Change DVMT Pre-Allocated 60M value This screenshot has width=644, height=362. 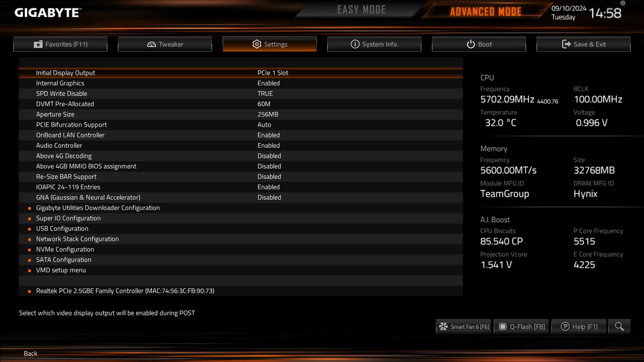[263, 104]
